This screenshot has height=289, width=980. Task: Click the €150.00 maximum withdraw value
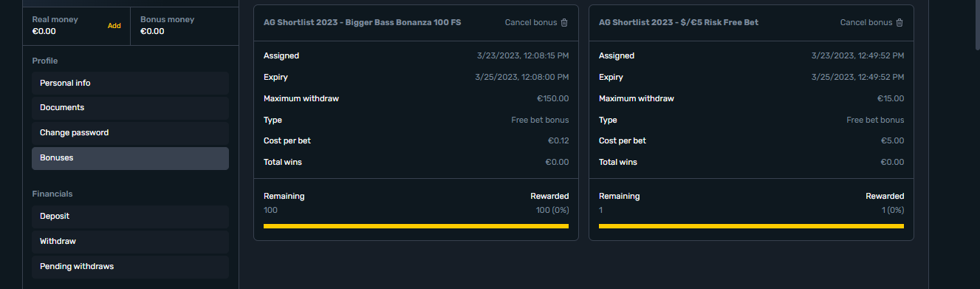(552, 99)
